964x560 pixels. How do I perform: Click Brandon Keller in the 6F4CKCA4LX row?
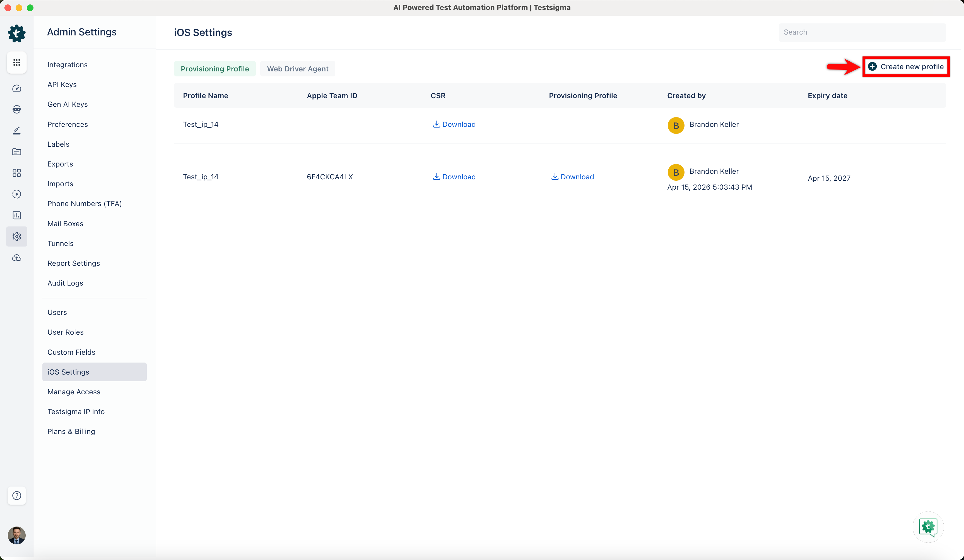pyautogui.click(x=714, y=171)
